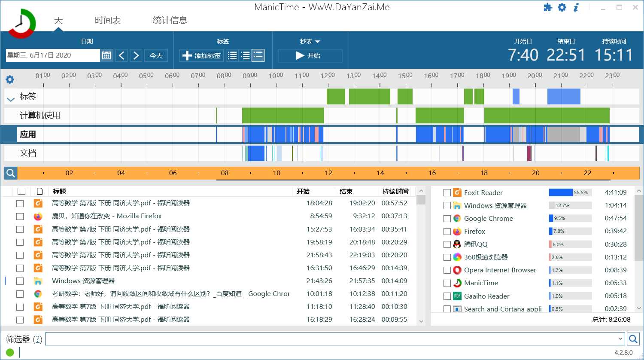Open the info icon in title bar
The height and width of the screenshot is (360, 644).
(x=576, y=7)
